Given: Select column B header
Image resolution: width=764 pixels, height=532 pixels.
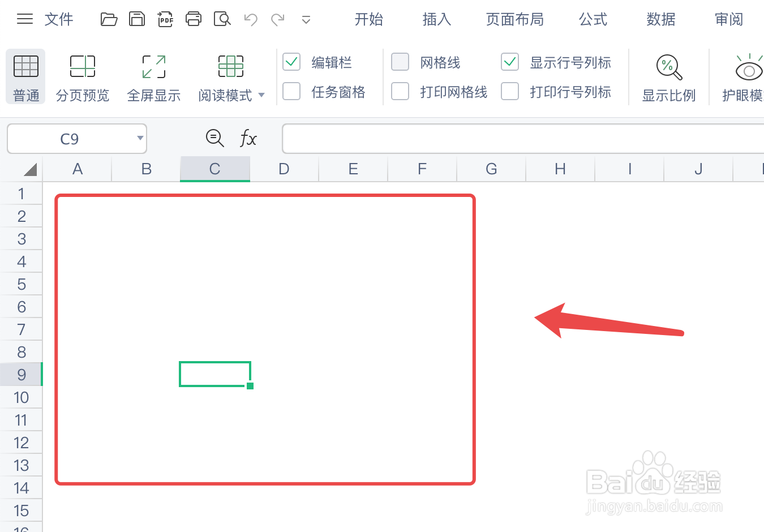Looking at the screenshot, I should [x=147, y=169].
